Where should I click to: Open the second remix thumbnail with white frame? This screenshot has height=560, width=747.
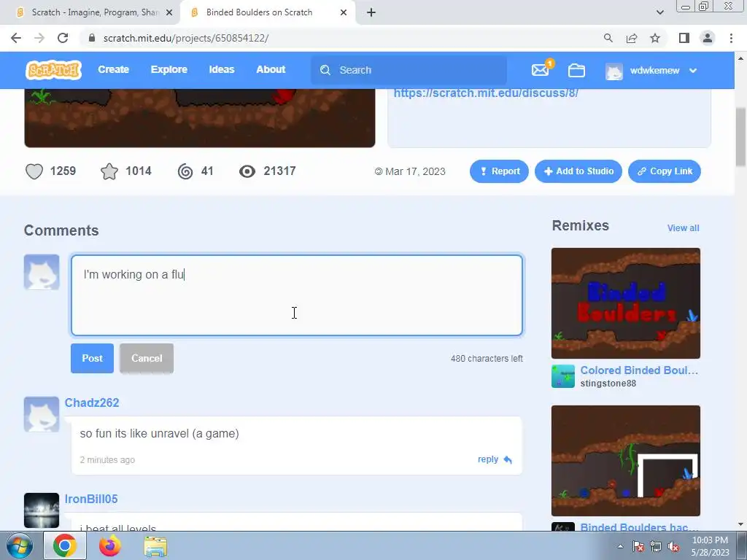(x=625, y=461)
